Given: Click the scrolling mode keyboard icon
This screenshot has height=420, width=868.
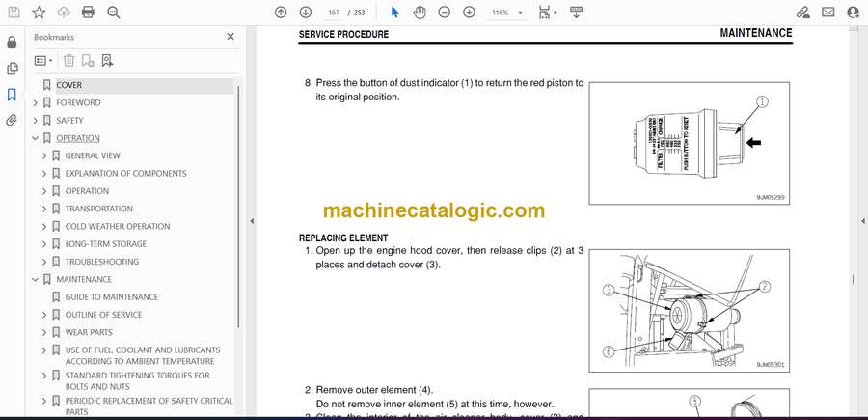Looking at the screenshot, I should 576,13.
